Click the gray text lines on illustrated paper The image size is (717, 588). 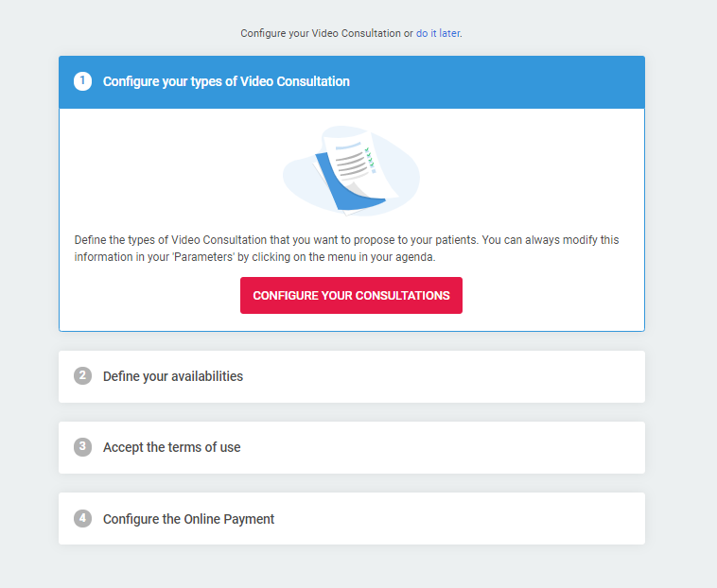coord(351,165)
